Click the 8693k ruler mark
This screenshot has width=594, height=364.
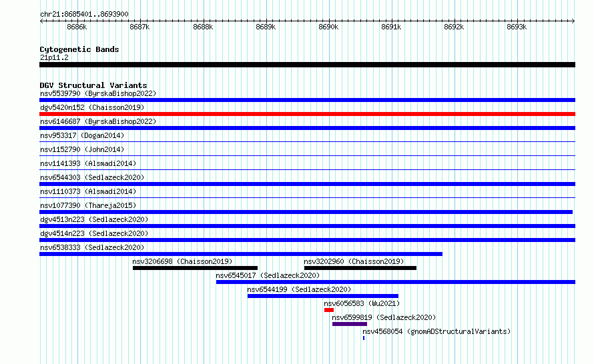pyautogui.click(x=517, y=27)
